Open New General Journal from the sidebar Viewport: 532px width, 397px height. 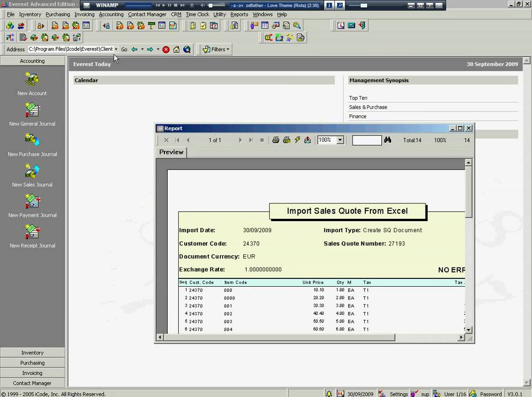tap(32, 110)
